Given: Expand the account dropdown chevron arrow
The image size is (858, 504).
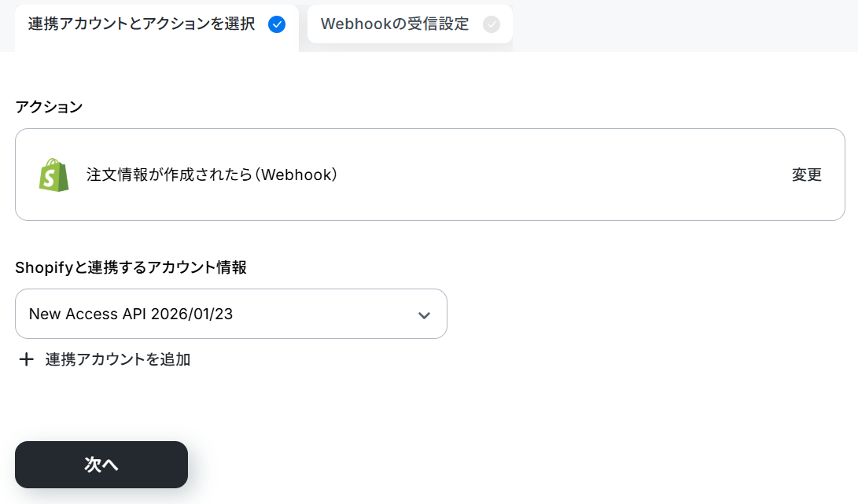Looking at the screenshot, I should coord(424,315).
